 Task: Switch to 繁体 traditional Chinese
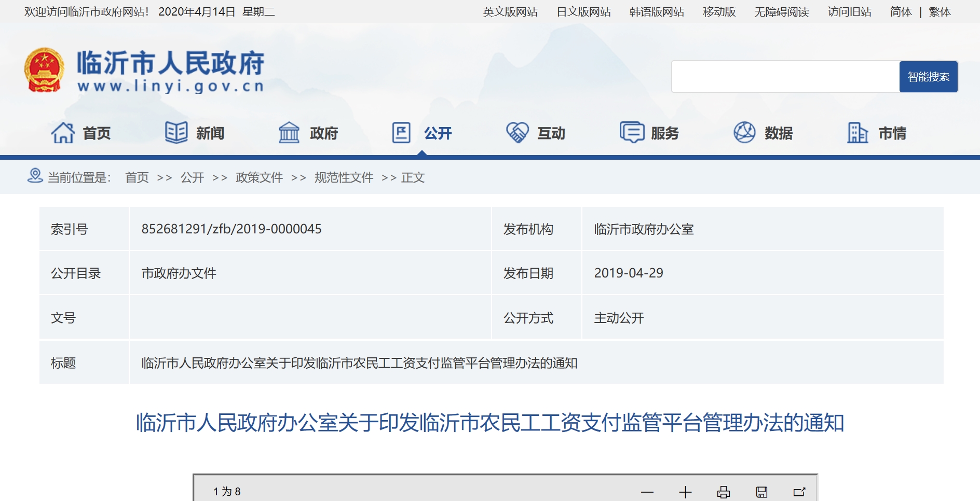coord(940,12)
